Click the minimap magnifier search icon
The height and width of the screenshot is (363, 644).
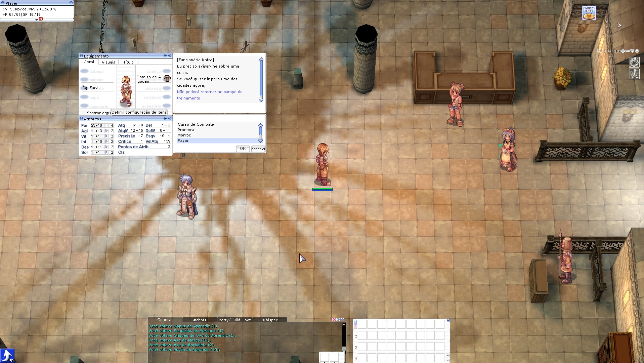click(x=599, y=51)
